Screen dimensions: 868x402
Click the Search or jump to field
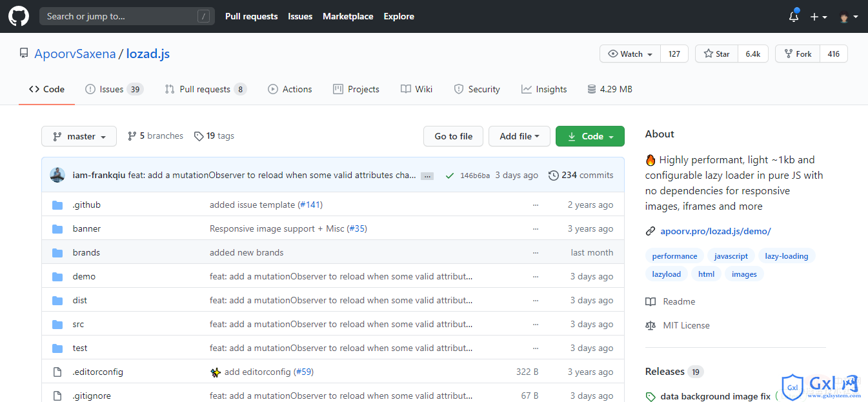tap(127, 16)
